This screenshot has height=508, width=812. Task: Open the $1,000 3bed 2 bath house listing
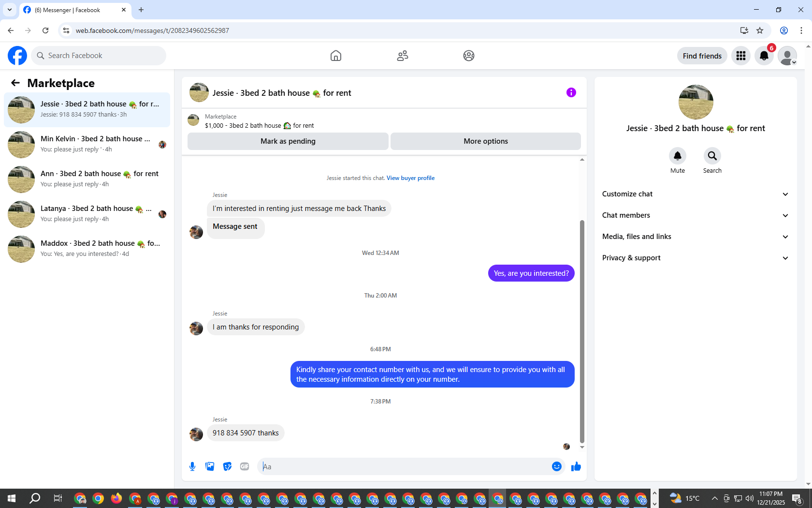click(x=259, y=125)
